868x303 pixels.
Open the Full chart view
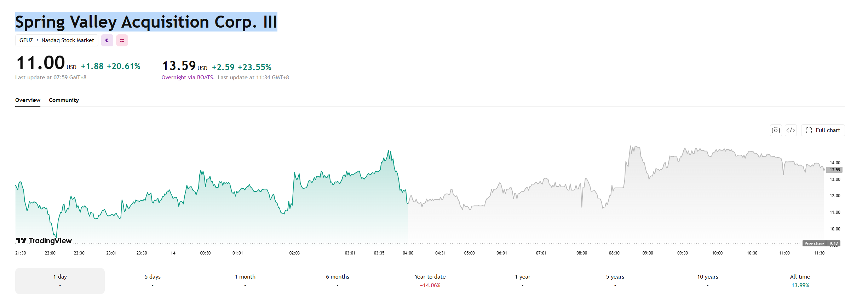(x=823, y=130)
